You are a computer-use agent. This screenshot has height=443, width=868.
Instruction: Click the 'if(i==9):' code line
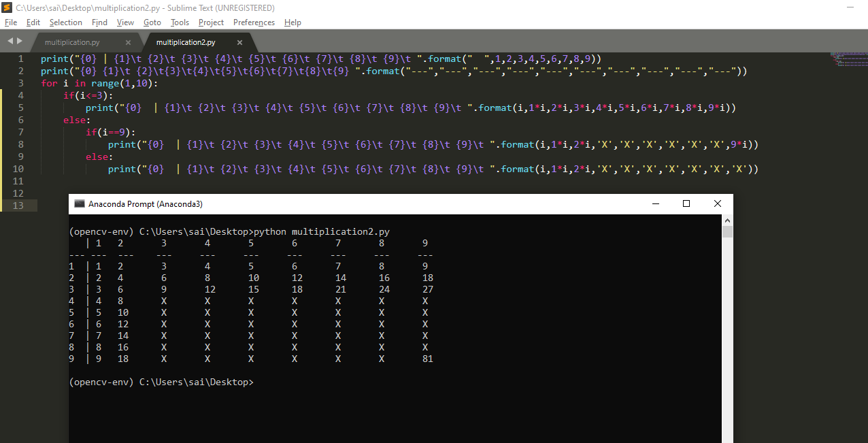110,133
